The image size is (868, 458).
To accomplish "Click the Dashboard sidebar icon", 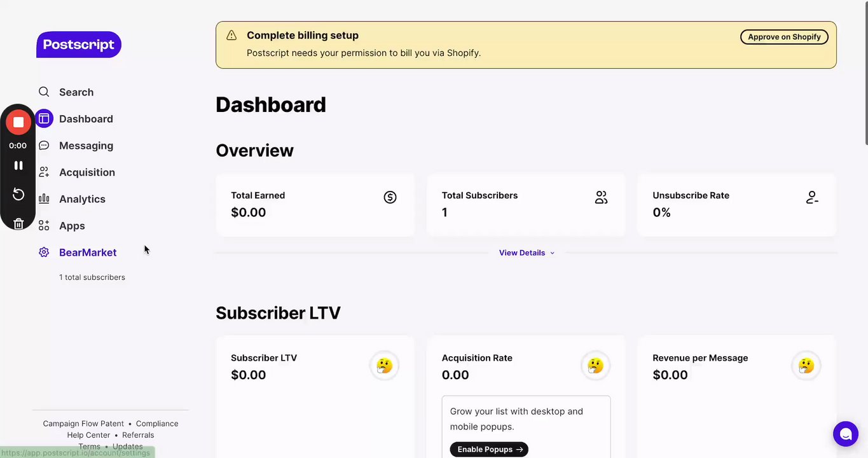I will click(x=44, y=119).
